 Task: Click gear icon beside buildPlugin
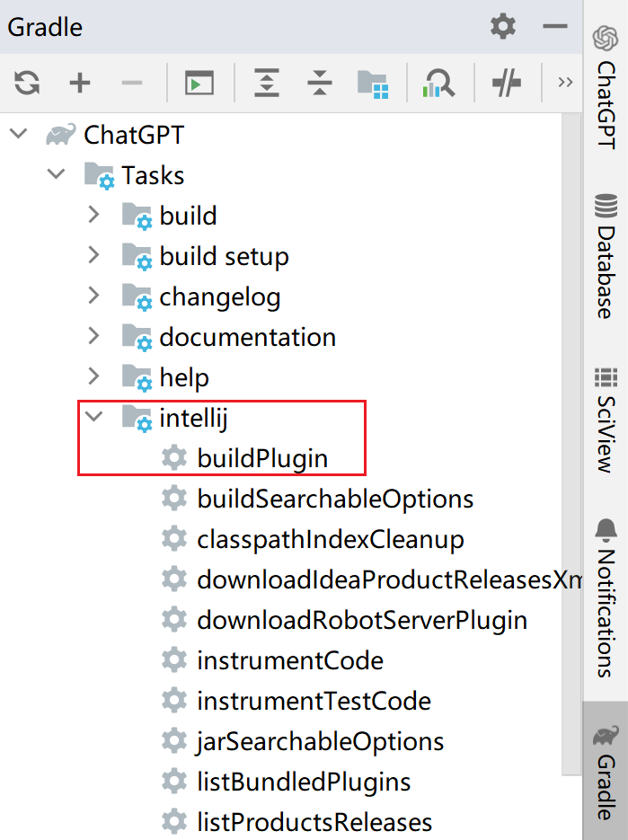point(174,458)
